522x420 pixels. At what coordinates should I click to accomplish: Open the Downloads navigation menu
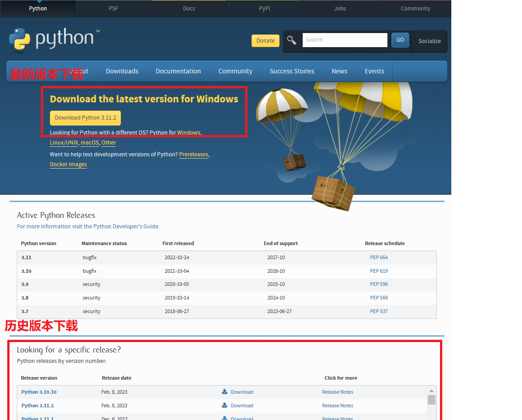coord(122,71)
